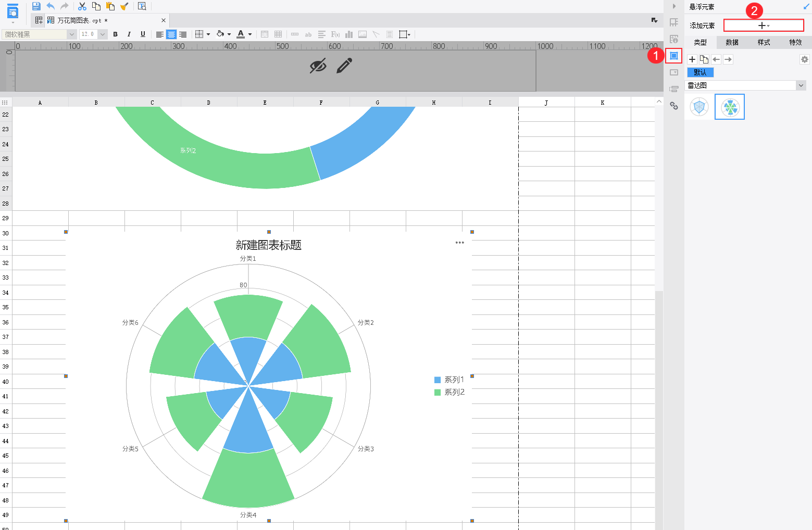Click the undo arrow icon
Image resolution: width=812 pixels, height=530 pixels.
coord(51,6)
